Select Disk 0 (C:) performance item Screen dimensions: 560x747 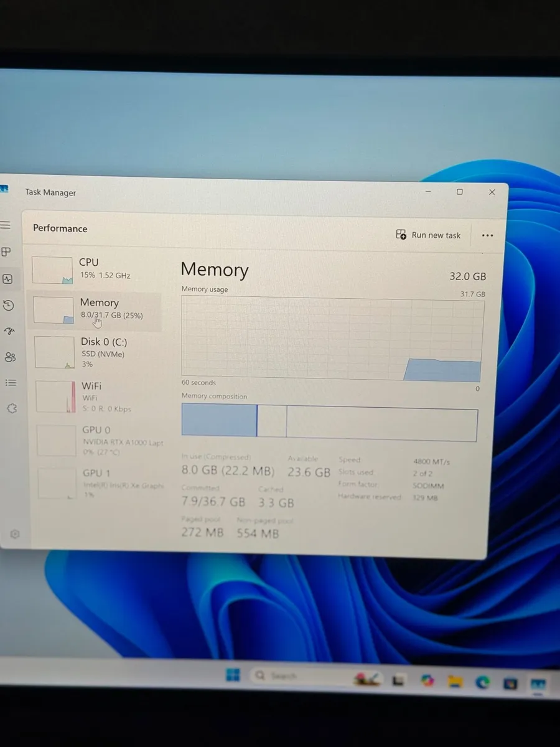[x=96, y=352]
